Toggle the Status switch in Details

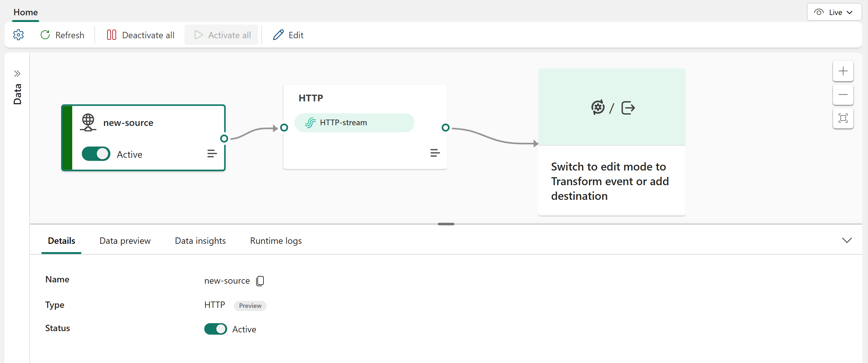216,329
